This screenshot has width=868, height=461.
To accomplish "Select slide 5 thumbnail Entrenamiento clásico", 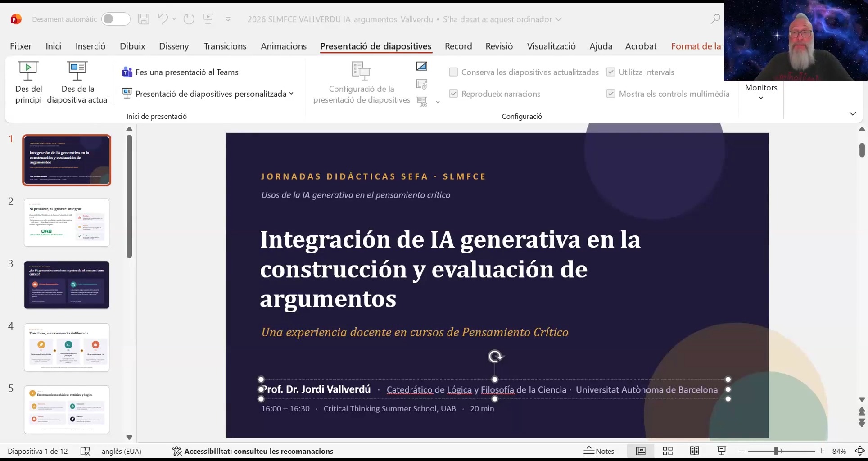I will pyautogui.click(x=67, y=410).
